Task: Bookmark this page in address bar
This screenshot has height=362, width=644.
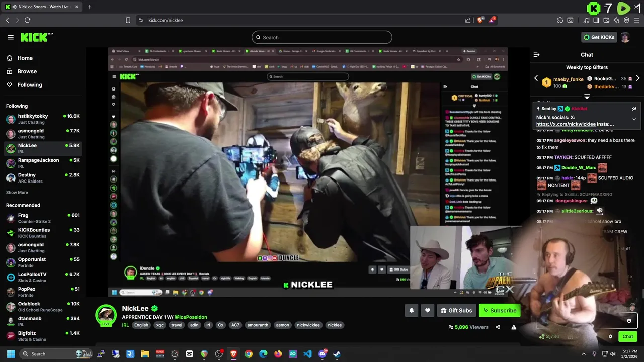Action: (128, 20)
